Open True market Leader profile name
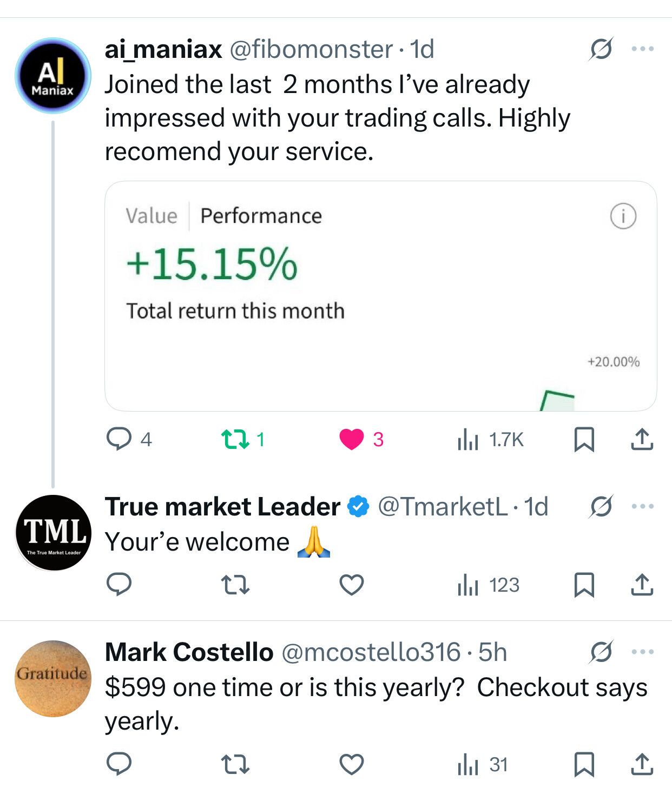The height and width of the screenshot is (801, 672). coord(222,507)
